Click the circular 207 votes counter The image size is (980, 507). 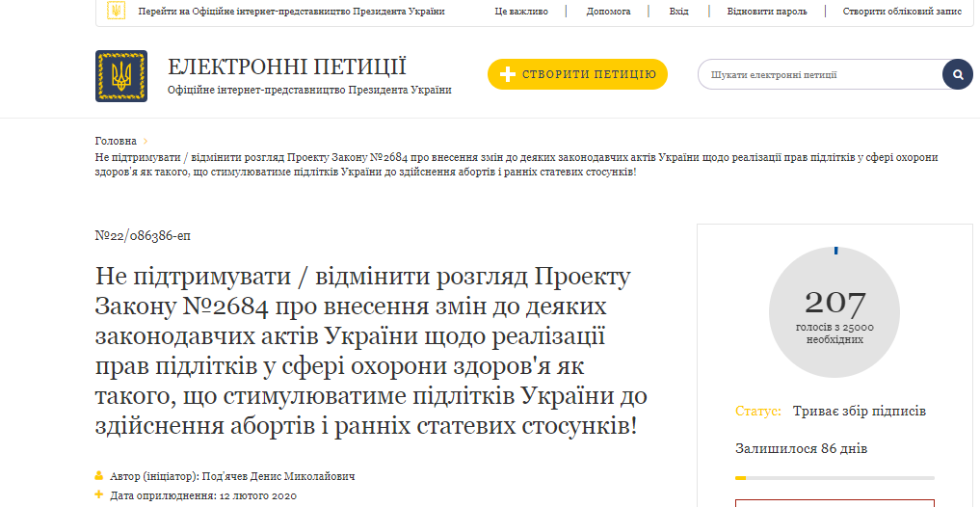[834, 311]
